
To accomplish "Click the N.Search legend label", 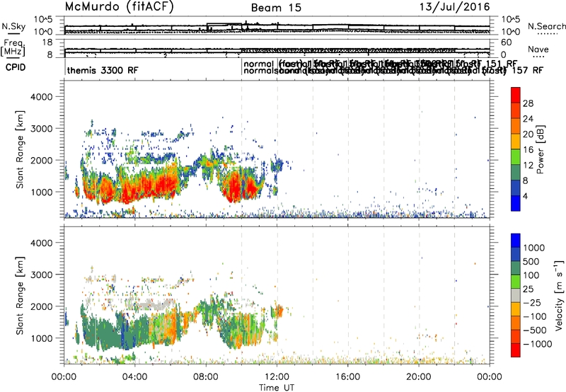I will [546, 26].
